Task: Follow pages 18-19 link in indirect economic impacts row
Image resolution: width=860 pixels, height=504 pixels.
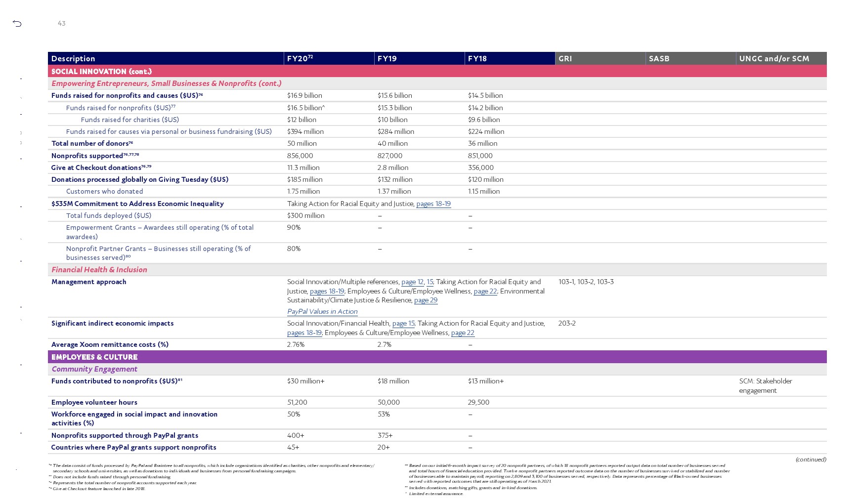Action: click(x=304, y=333)
